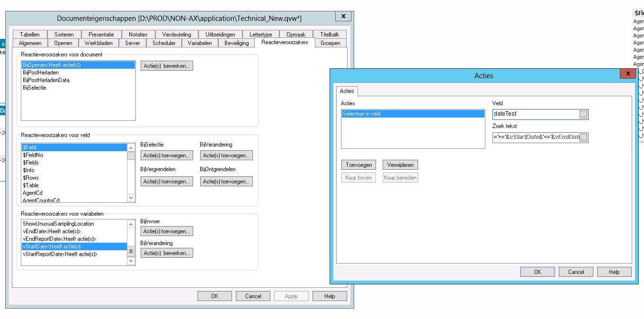Open the Beveiliging tab
Viewport: 644px width, 319px height.
(x=236, y=43)
